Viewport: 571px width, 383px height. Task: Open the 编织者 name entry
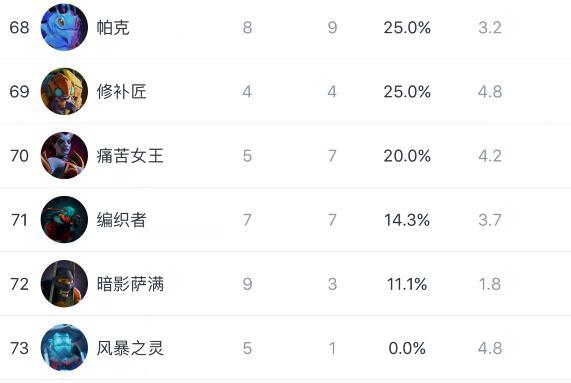click(121, 220)
